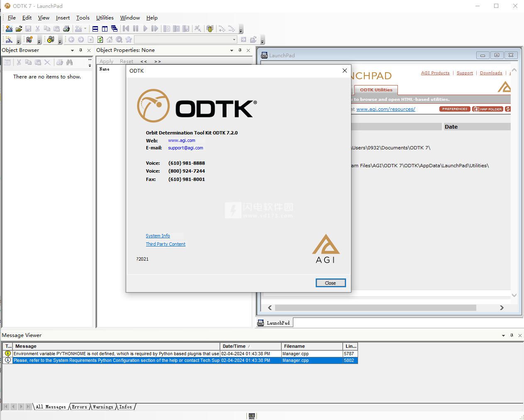Open the View menu
The height and width of the screenshot is (420, 524).
[44, 18]
